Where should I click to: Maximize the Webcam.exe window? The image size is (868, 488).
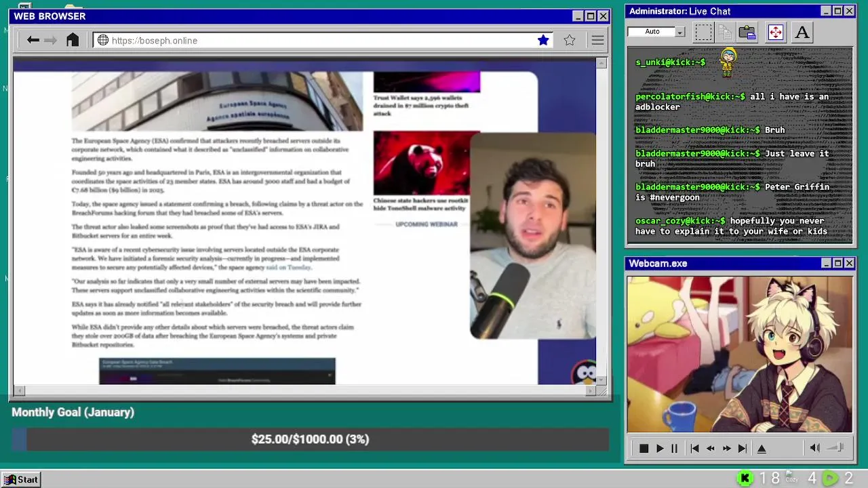pyautogui.click(x=837, y=264)
